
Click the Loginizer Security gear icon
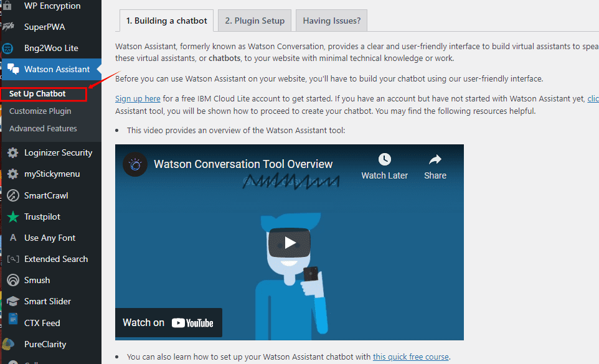(12, 152)
